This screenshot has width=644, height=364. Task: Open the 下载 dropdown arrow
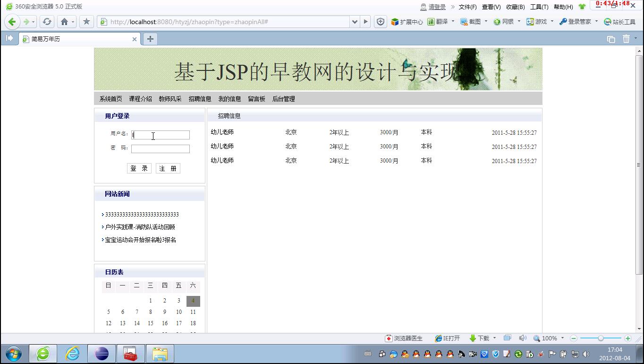pyautogui.click(x=494, y=338)
